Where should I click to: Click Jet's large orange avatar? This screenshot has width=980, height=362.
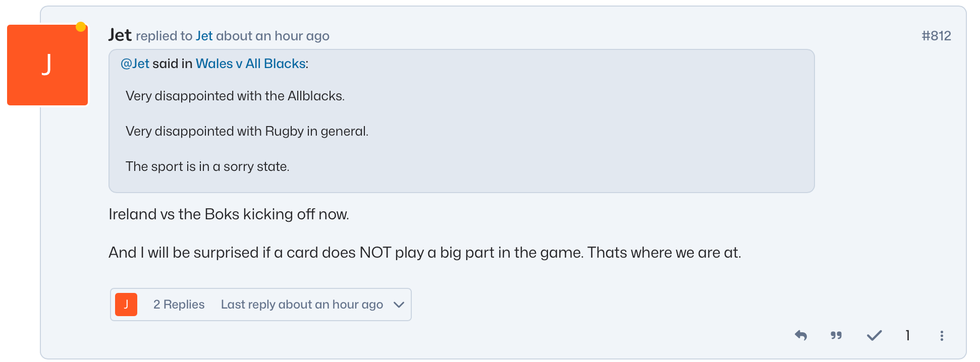point(47,65)
